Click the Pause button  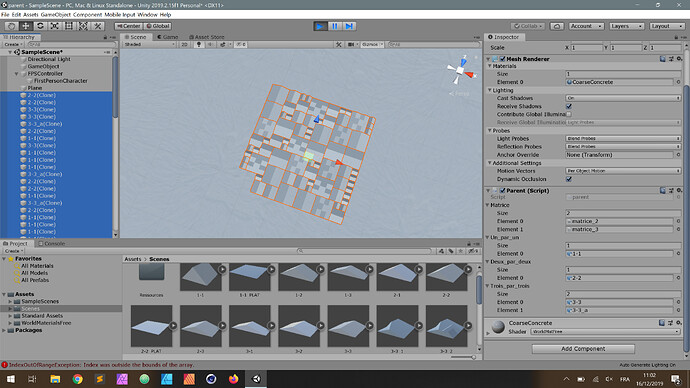pyautogui.click(x=335, y=26)
